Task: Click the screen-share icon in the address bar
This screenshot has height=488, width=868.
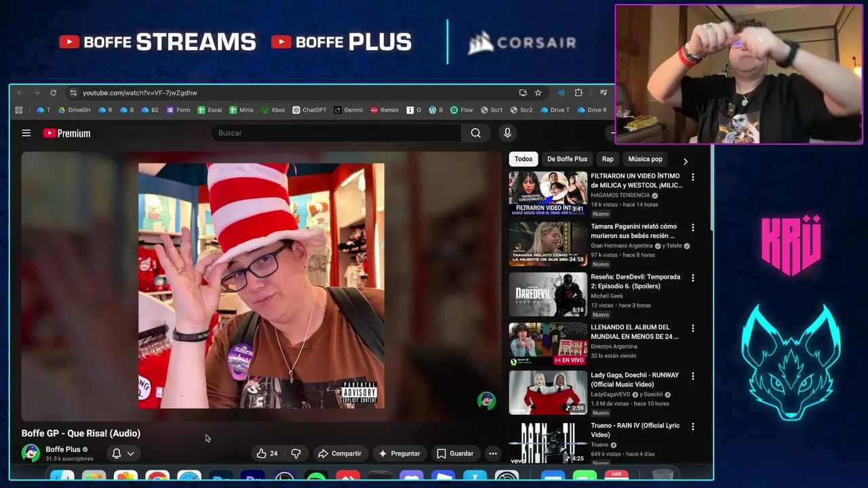Action: click(523, 93)
